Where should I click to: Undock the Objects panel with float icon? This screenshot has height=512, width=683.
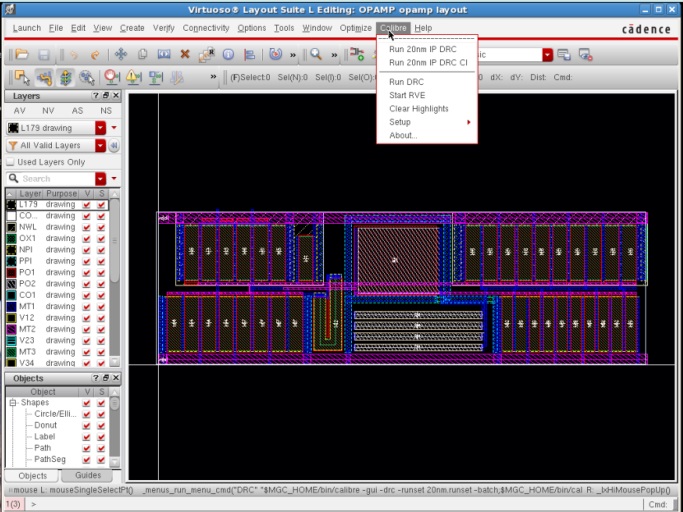[105, 378]
